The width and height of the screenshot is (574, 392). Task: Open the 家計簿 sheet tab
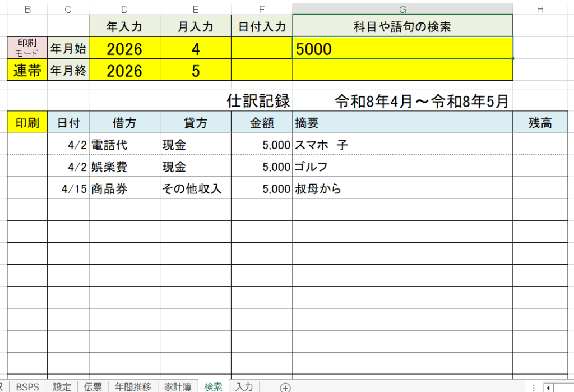[x=178, y=387]
